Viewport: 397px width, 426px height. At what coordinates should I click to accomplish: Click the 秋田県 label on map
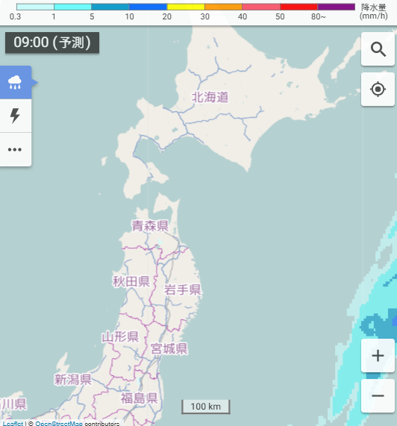pos(131,282)
